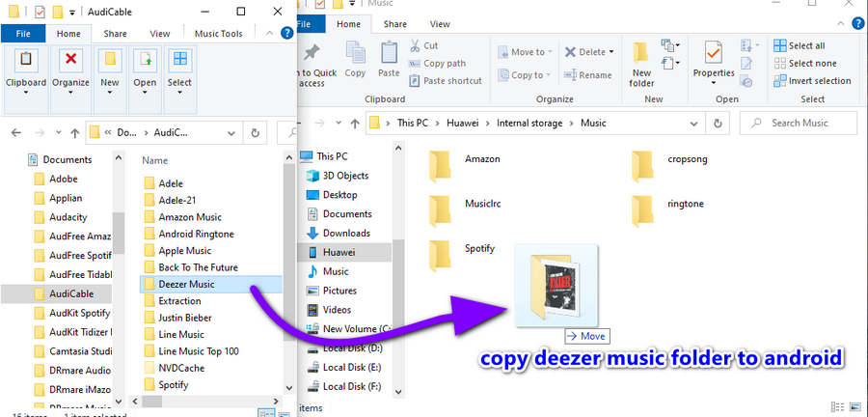868x417 pixels.
Task: Switch to the View tab in AudiCable window
Action: 160,34
